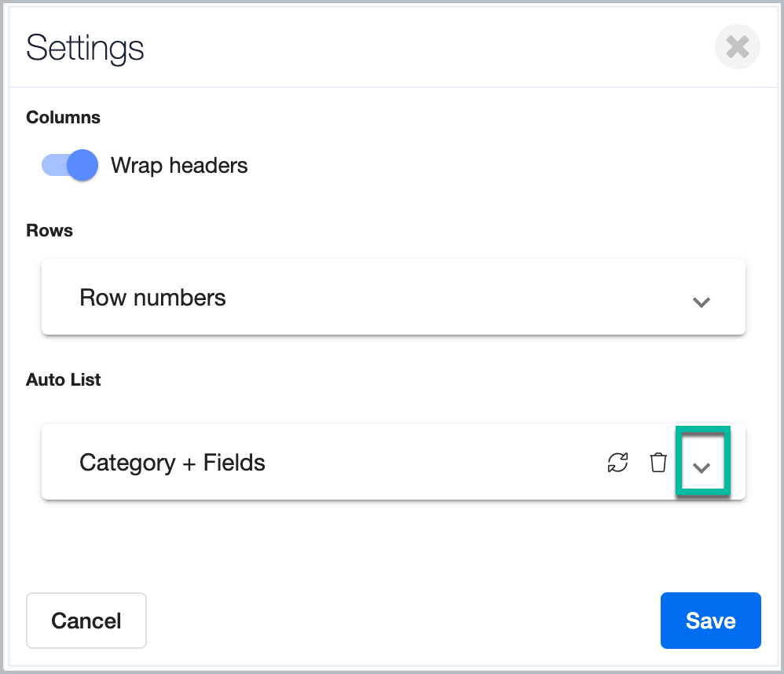Viewport: 784px width, 674px height.
Task: Select the Auto List section heading
Action: pos(64,379)
